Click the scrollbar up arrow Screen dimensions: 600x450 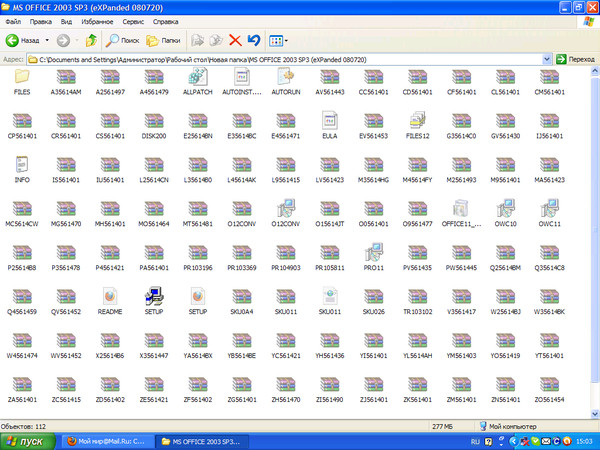tap(595, 71)
